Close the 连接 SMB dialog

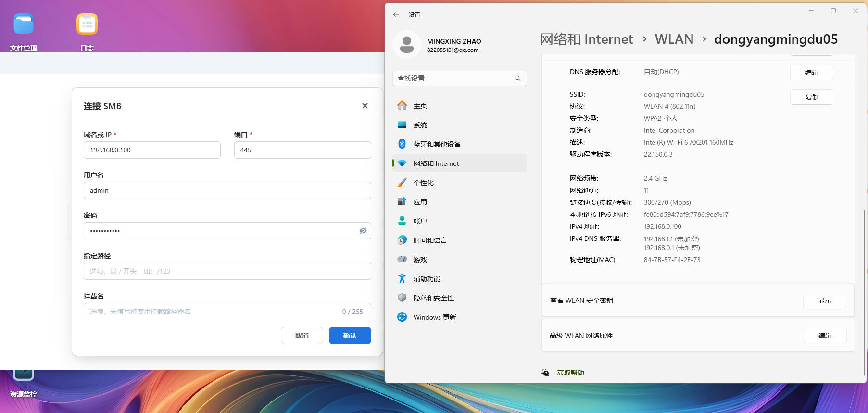365,106
